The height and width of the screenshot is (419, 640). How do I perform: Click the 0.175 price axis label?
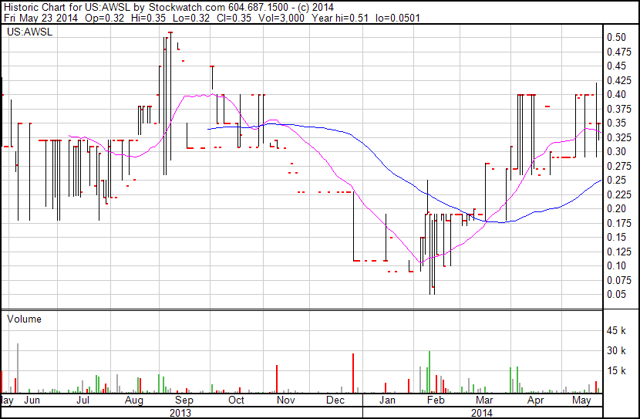pos(619,223)
